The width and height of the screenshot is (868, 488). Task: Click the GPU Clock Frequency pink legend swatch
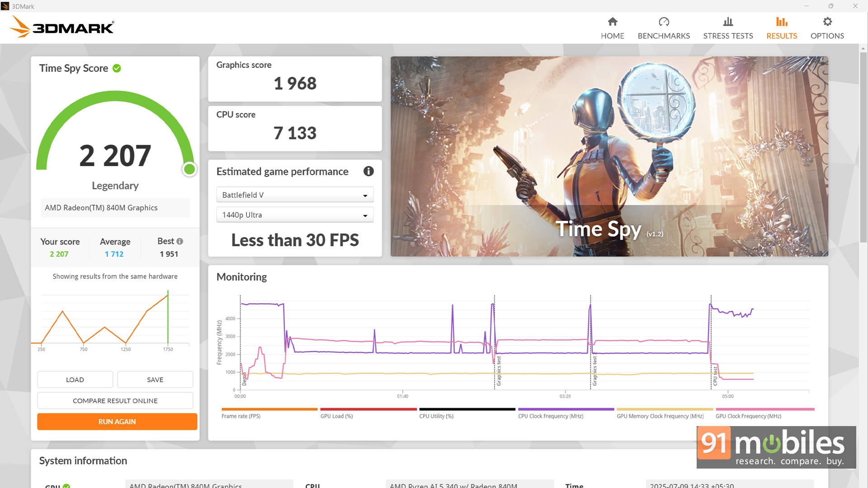click(x=765, y=409)
